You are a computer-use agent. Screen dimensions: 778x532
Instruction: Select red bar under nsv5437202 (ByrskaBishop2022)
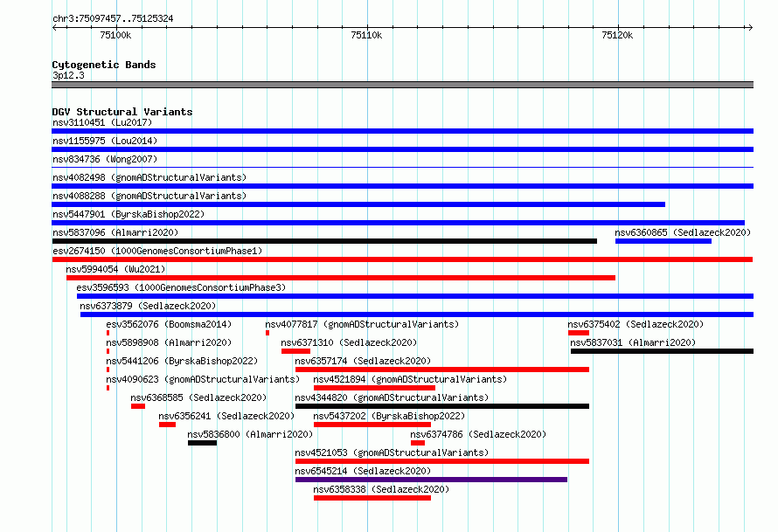tap(372, 425)
